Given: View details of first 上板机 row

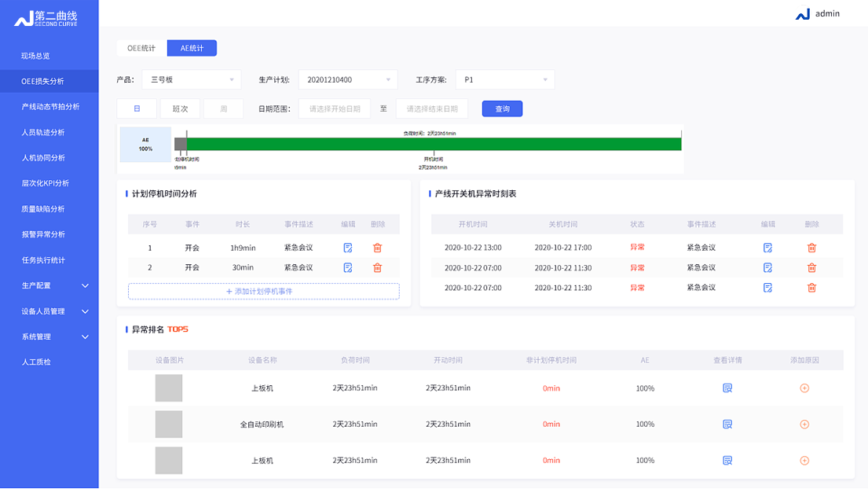Looking at the screenshot, I should [727, 388].
